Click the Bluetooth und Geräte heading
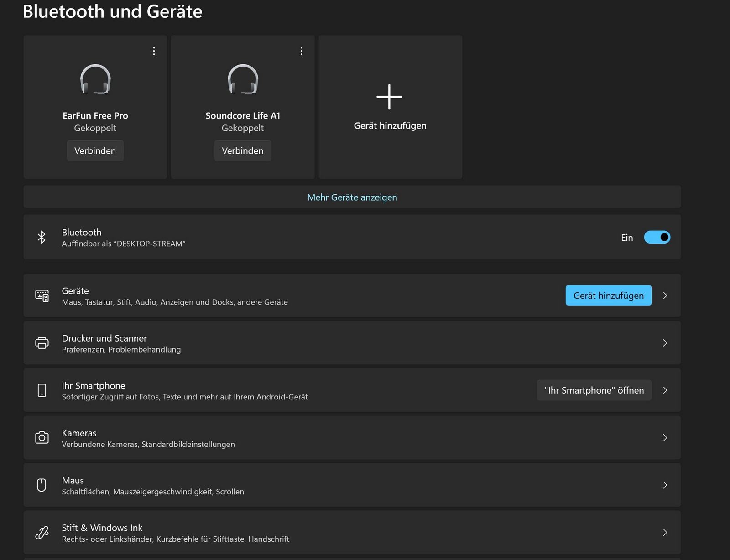 [x=112, y=11]
